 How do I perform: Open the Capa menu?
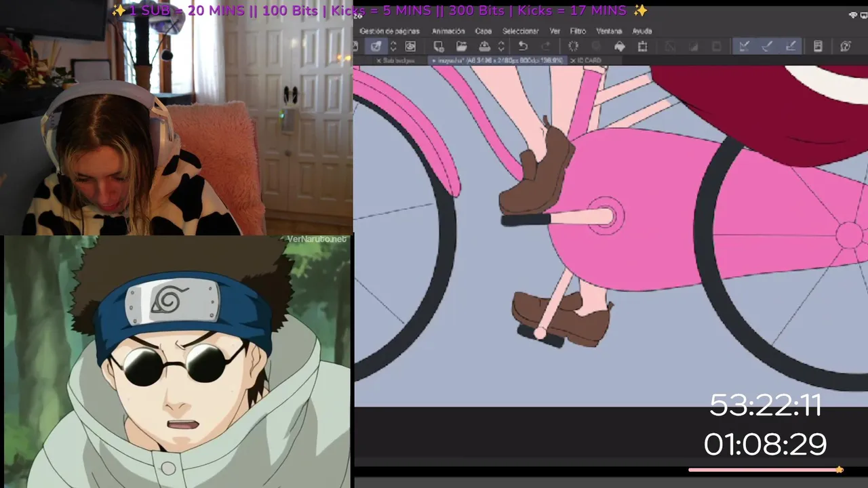point(484,31)
